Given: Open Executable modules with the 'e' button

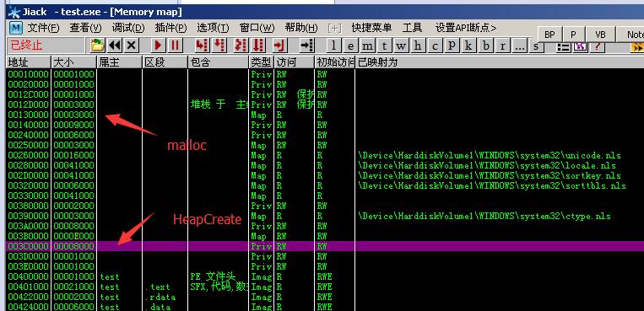Looking at the screenshot, I should [x=352, y=46].
